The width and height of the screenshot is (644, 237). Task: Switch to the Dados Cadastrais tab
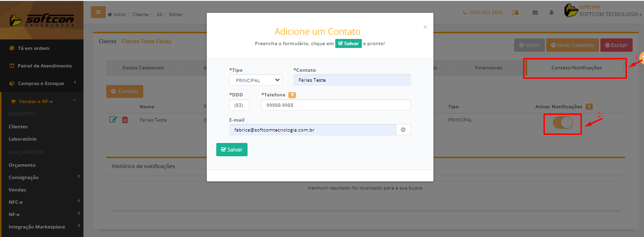tap(143, 68)
